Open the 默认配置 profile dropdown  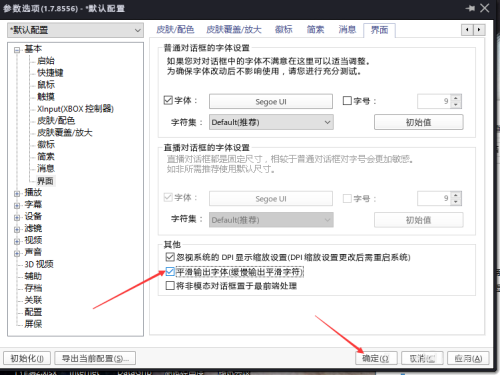coord(75,30)
